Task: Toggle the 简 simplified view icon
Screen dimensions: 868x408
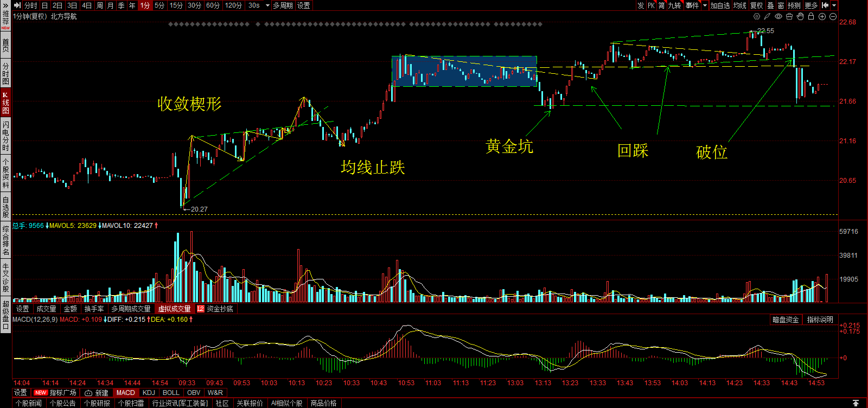Action: 662,5
